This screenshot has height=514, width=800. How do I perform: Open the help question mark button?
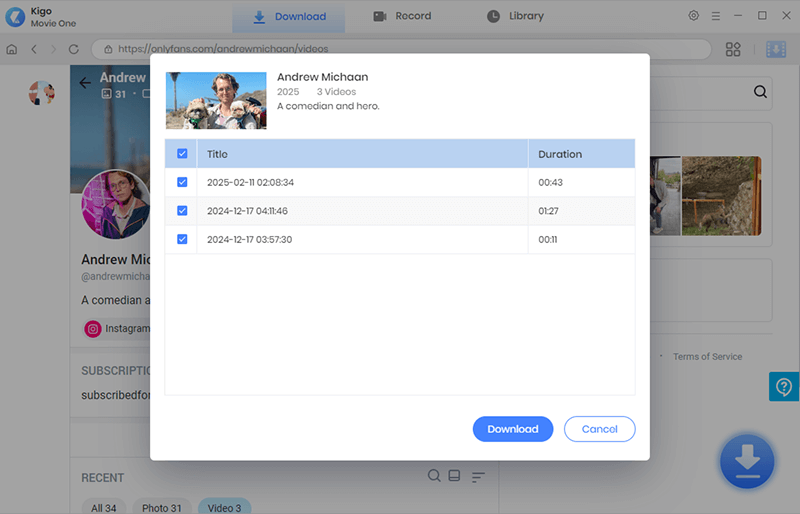(x=784, y=386)
